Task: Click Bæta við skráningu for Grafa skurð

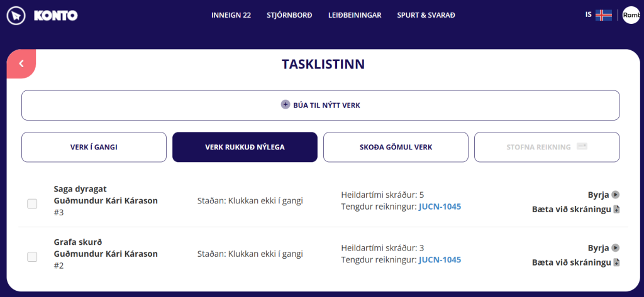Action: pyautogui.click(x=571, y=262)
